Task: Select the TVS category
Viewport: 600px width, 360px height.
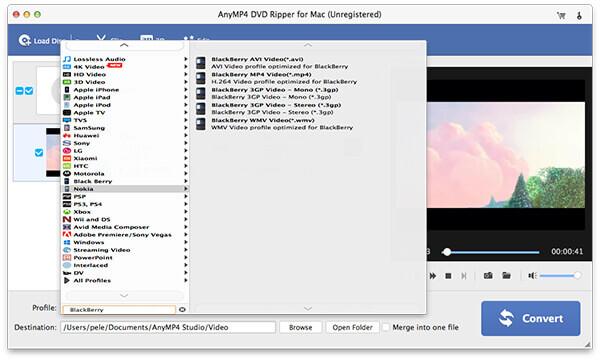Action: 125,120
